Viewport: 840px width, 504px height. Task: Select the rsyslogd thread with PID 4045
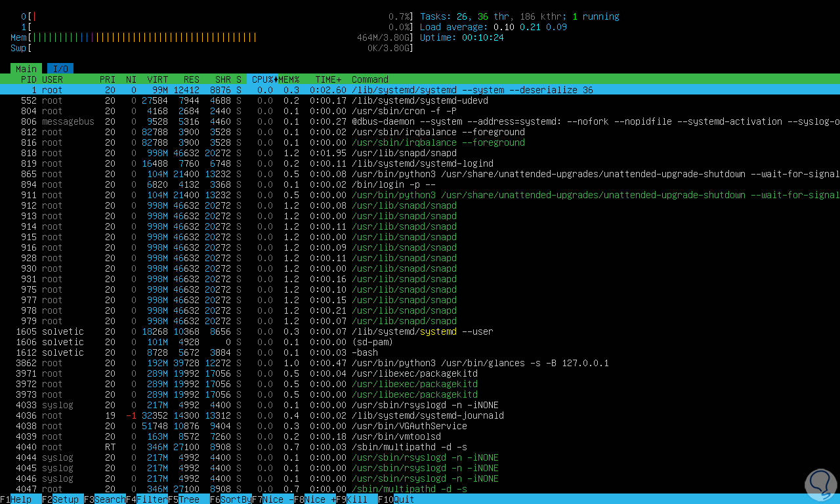(420, 468)
